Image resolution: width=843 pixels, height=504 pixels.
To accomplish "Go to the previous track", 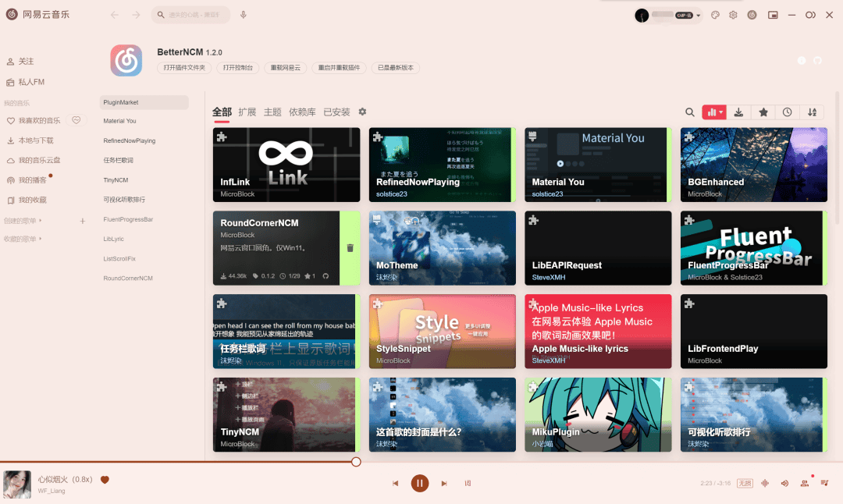I will 395,484.
